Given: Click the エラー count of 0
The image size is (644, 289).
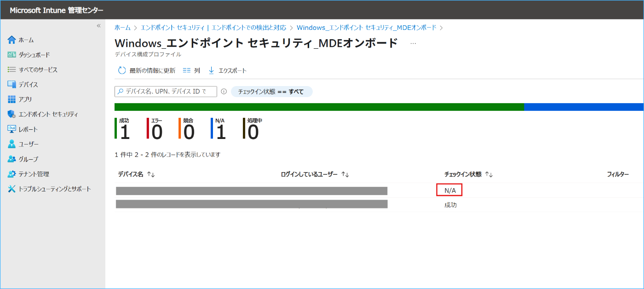Looking at the screenshot, I should coord(157,133).
